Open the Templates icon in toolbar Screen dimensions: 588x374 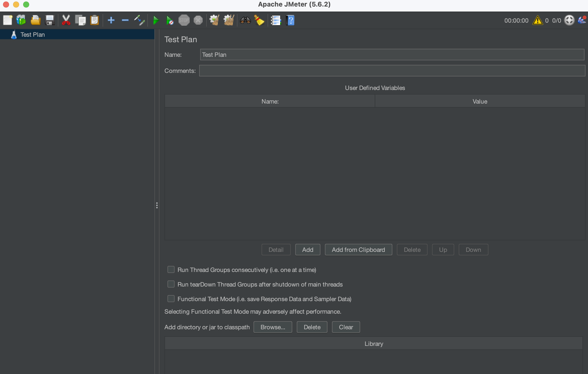click(21, 20)
